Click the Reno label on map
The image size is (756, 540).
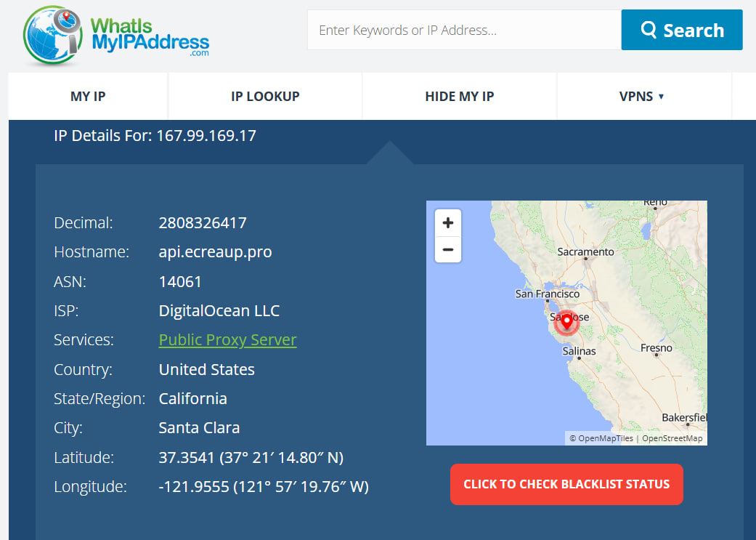pyautogui.click(x=654, y=203)
